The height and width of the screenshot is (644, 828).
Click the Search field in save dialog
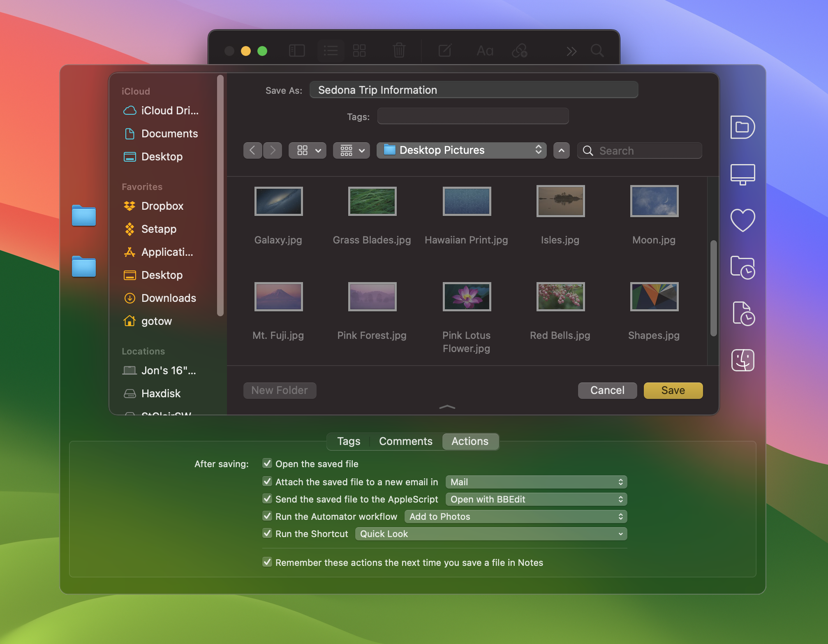coord(639,151)
